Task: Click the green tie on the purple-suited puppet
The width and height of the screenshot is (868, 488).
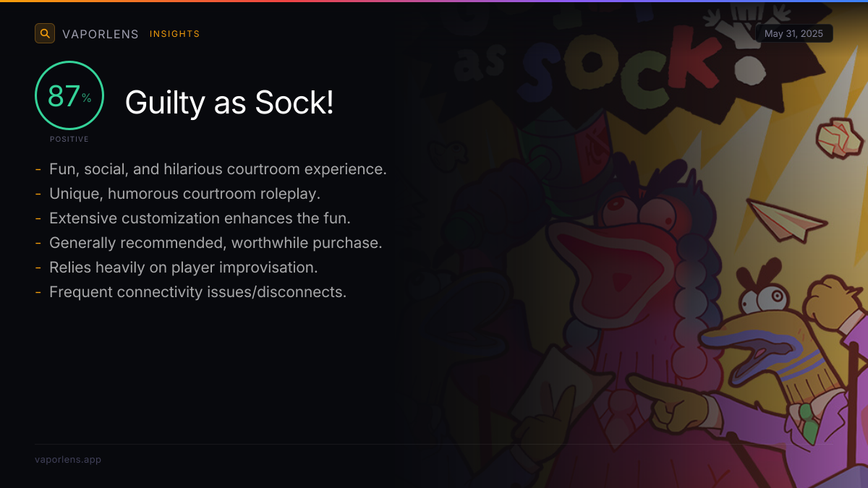Action: click(x=809, y=422)
